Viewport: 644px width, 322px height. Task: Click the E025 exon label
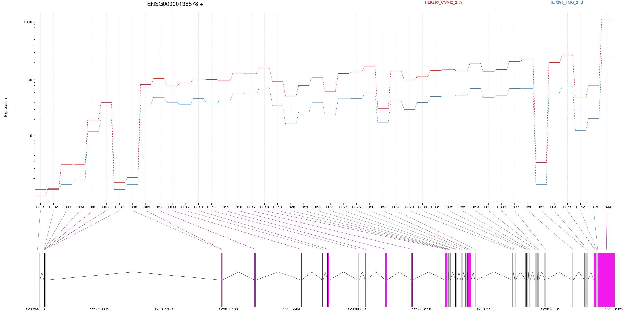(356, 207)
